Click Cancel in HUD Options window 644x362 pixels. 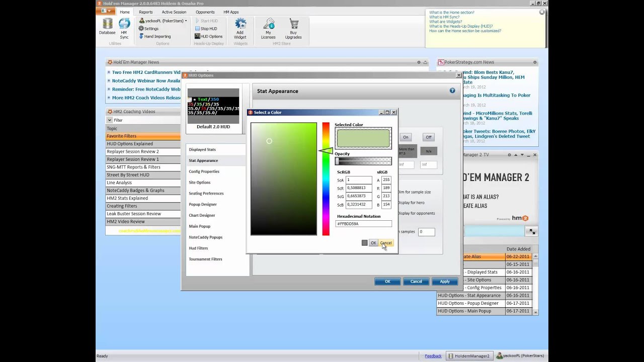(x=416, y=282)
